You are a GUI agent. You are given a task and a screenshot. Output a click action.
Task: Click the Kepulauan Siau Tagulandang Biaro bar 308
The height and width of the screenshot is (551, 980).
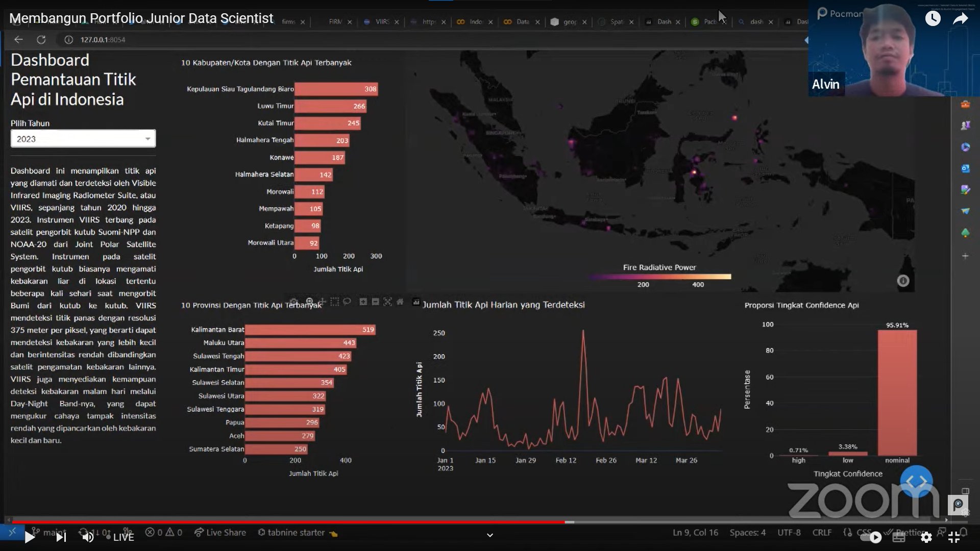point(336,89)
